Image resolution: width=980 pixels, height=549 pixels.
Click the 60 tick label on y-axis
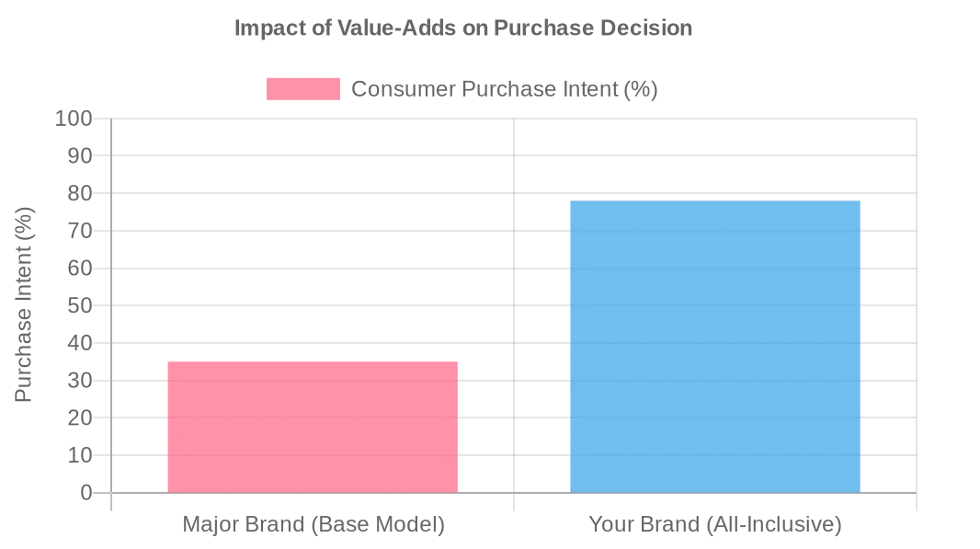click(x=80, y=269)
